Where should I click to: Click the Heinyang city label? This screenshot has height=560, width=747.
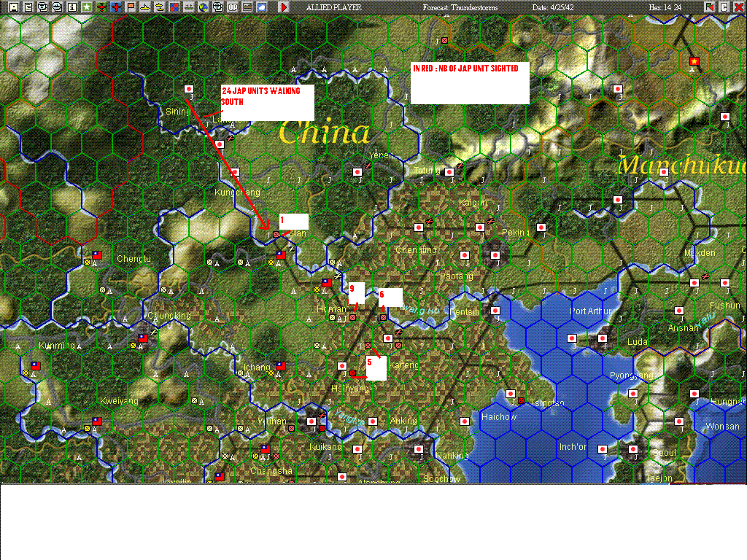click(x=350, y=389)
